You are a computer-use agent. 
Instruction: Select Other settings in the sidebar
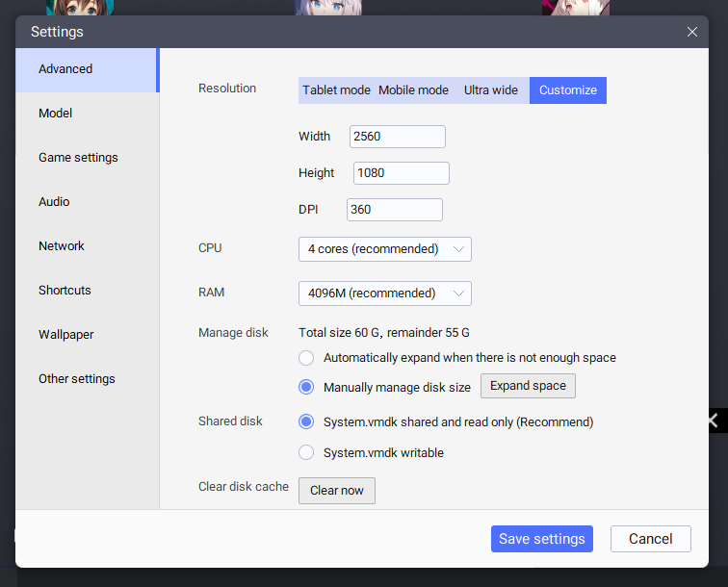(x=88, y=379)
